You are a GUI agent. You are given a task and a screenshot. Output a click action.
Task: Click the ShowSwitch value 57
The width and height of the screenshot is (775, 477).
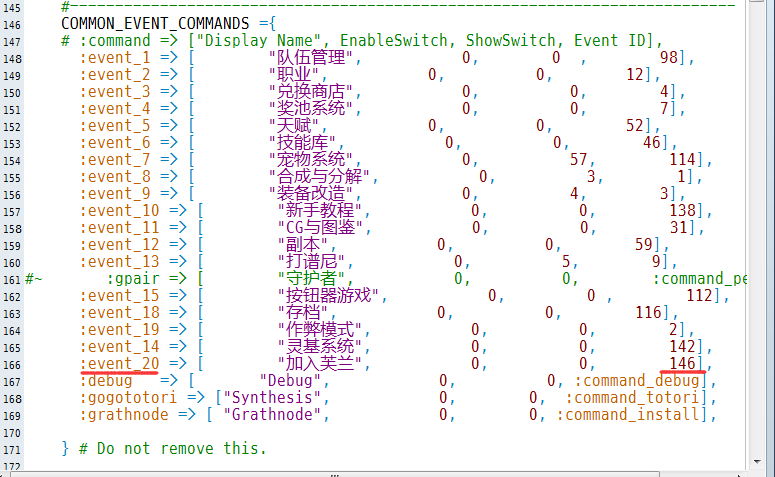point(578,160)
